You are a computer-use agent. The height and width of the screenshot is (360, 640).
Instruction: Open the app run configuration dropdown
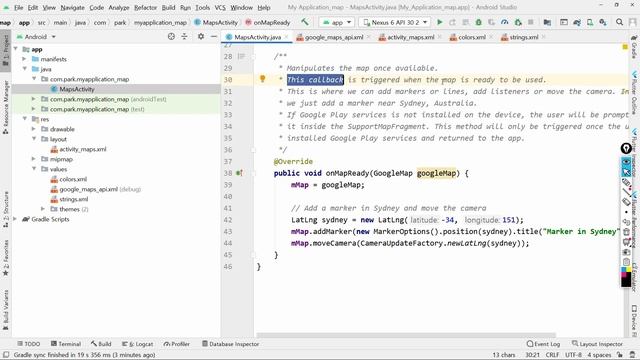pos(336,22)
